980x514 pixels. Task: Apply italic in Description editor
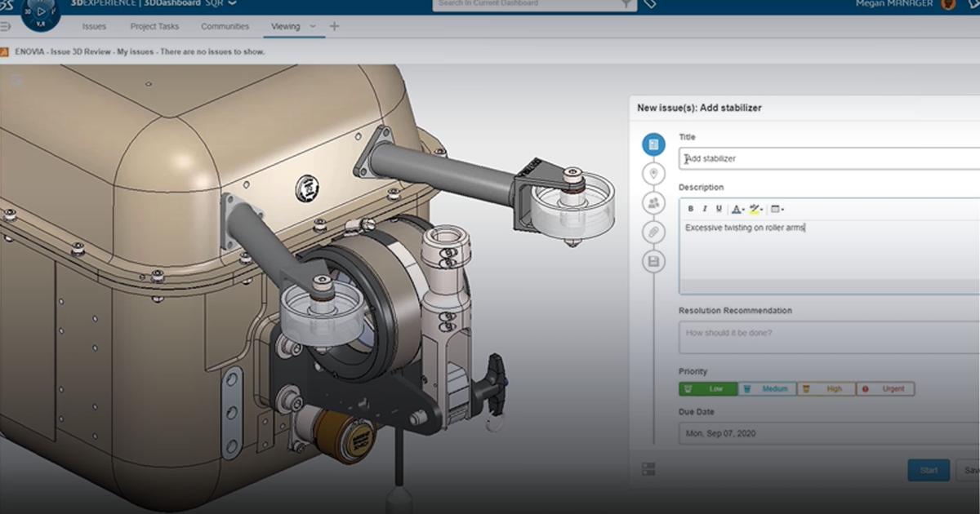click(705, 209)
